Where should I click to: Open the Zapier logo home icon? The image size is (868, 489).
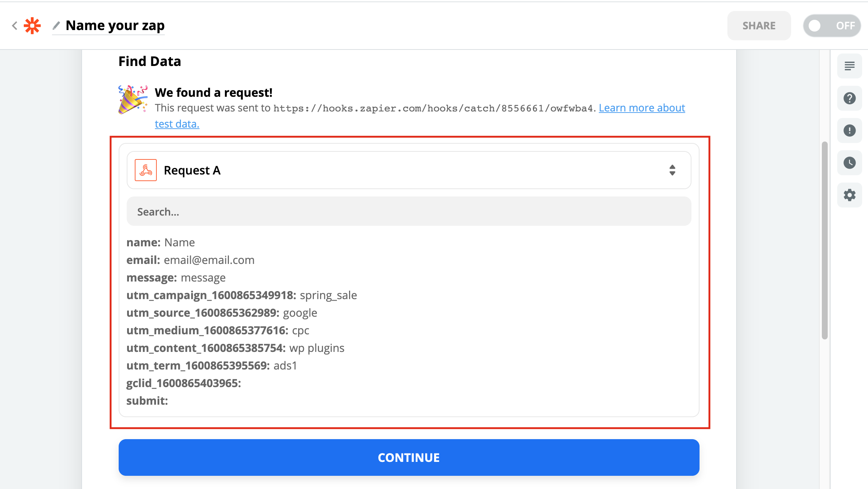click(32, 26)
